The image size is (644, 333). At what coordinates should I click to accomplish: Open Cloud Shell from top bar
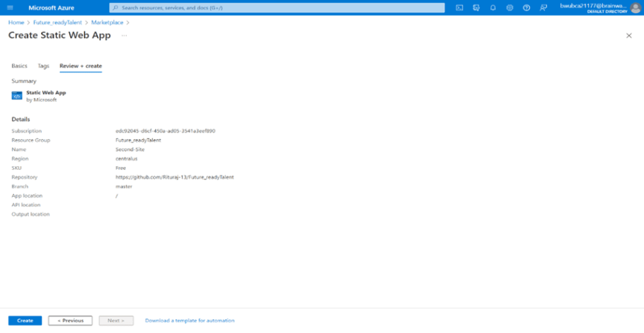(460, 8)
